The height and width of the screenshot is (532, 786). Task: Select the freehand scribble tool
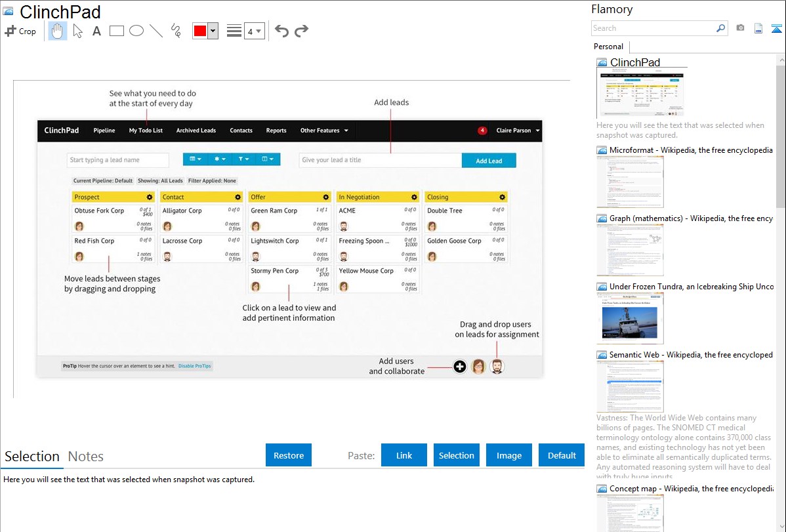point(176,31)
